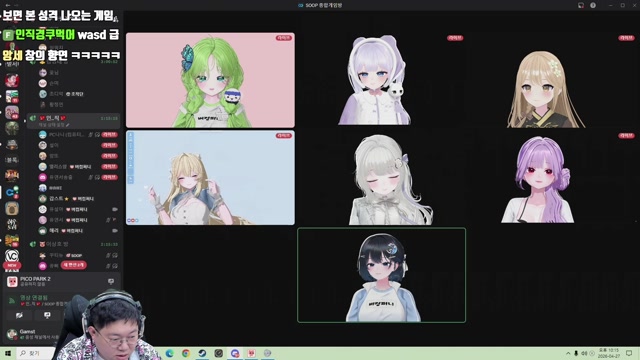640x360 pixels.
Task: Open Steam from the taskbar
Action: (202, 353)
